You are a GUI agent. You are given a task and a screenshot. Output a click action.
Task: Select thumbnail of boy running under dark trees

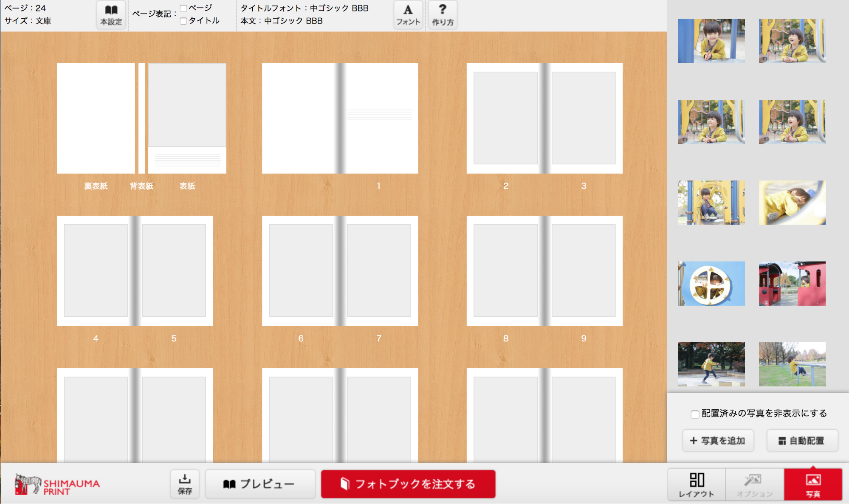pos(711,364)
